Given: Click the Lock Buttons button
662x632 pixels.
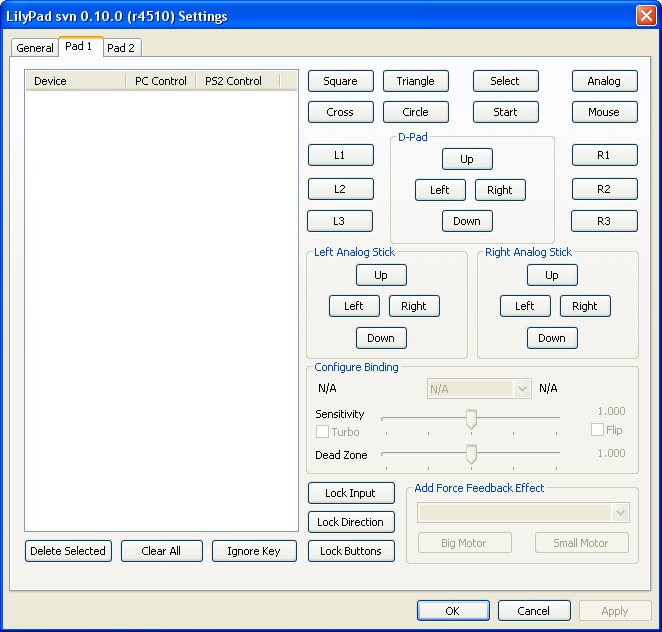Looking at the screenshot, I should tap(351, 551).
